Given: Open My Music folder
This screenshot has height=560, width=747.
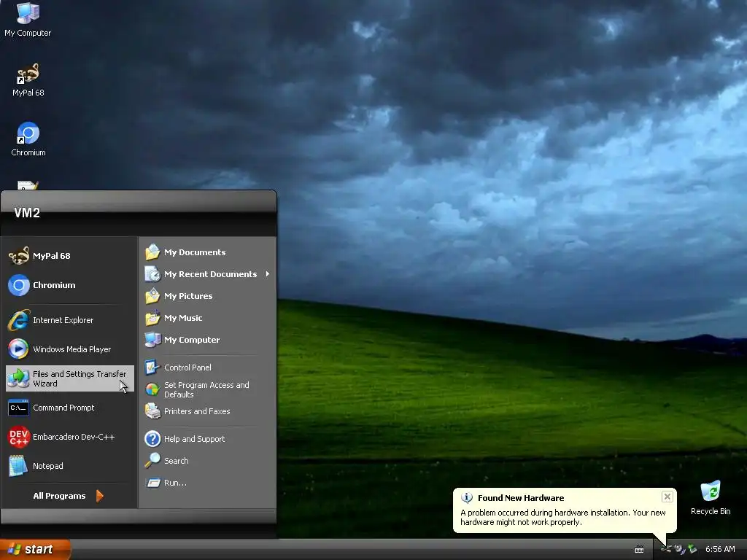Looking at the screenshot, I should click(x=208, y=318).
